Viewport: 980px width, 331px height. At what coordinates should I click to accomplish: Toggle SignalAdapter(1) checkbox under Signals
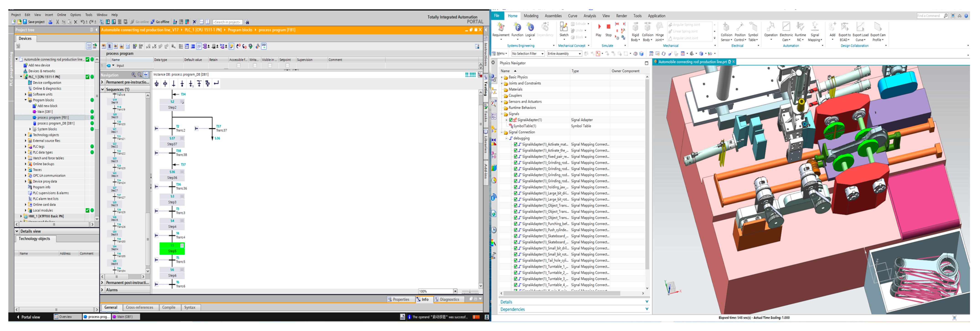pyautogui.click(x=511, y=120)
